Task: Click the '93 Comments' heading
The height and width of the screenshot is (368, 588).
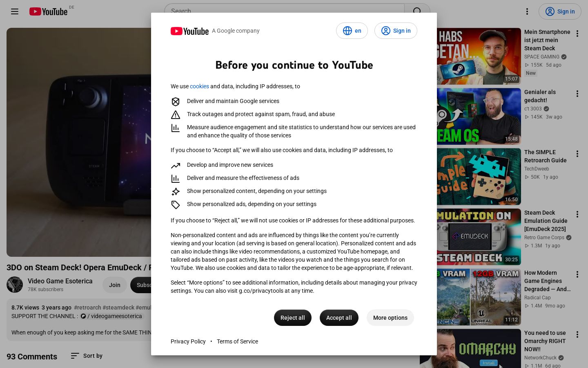Action: [x=32, y=357]
